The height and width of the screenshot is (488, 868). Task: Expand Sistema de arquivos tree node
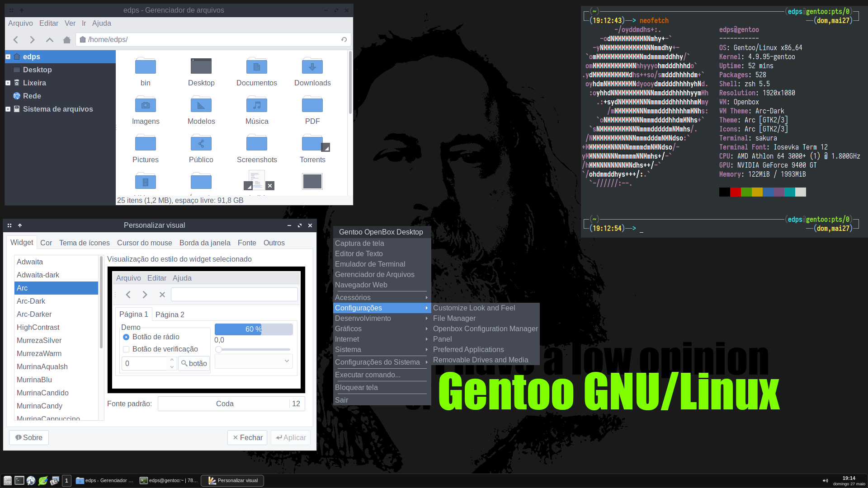[x=8, y=109]
